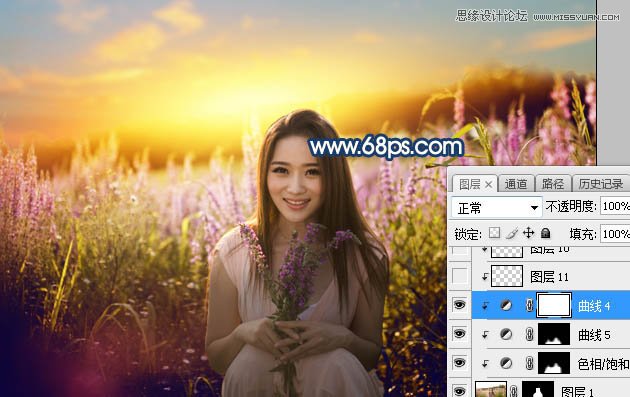
Task: Hide the 图层 1 layer eye icon
Action: click(x=460, y=390)
